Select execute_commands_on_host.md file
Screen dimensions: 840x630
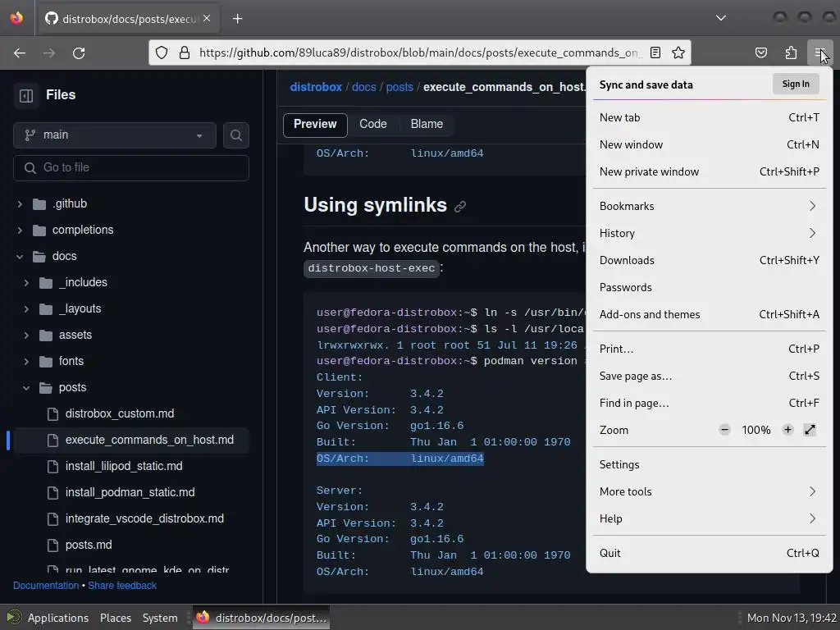[131, 440]
